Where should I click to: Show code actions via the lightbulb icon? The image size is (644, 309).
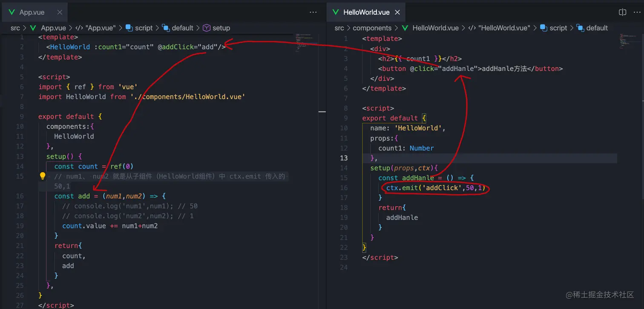[x=43, y=176]
